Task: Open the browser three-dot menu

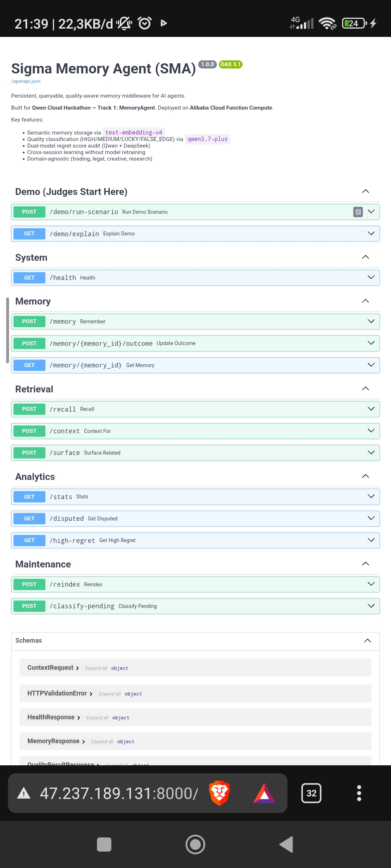Action: tap(359, 793)
